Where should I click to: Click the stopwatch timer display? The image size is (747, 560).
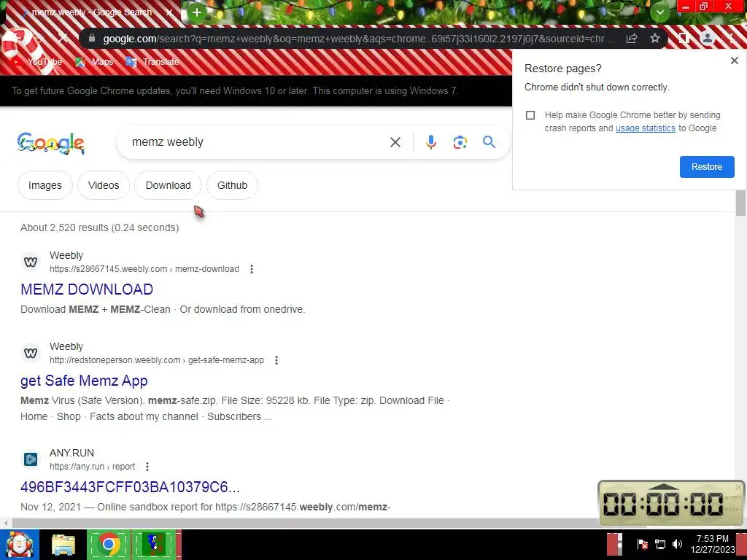coord(663,504)
